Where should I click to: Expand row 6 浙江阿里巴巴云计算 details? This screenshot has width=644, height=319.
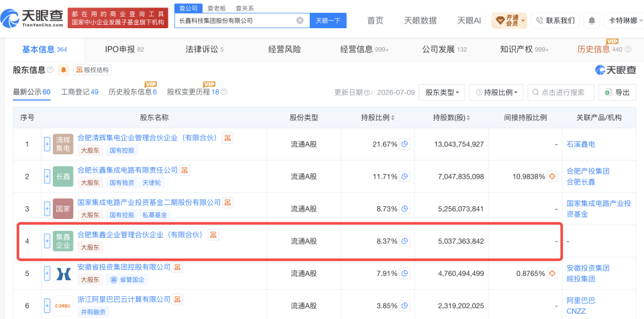(47, 306)
